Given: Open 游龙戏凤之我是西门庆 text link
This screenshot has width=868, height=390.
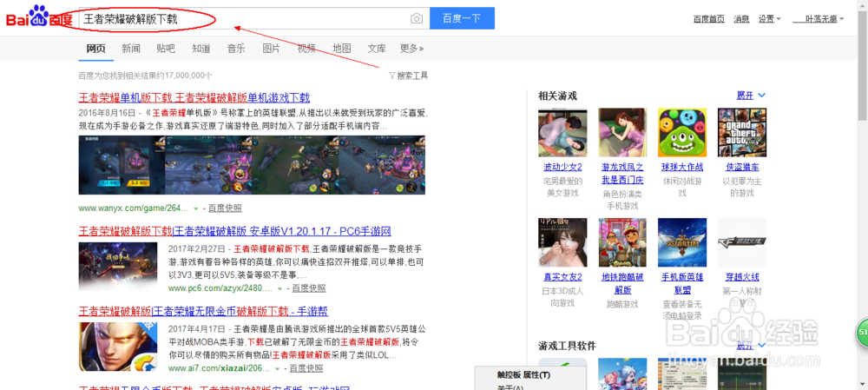Looking at the screenshot, I should click(622, 174).
